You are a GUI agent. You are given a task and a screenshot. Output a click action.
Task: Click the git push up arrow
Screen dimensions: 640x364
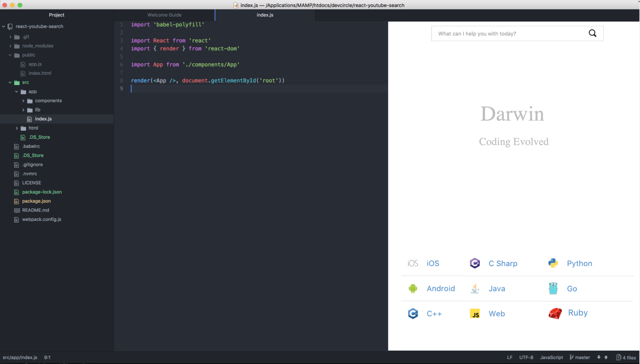coord(606,357)
